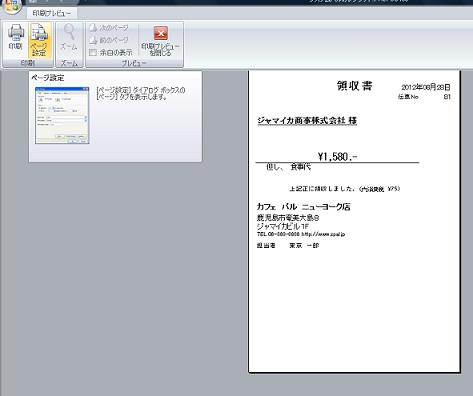Screen dimensions: 473x396
Task: Click the receipt title 領収書
Action: (x=354, y=86)
